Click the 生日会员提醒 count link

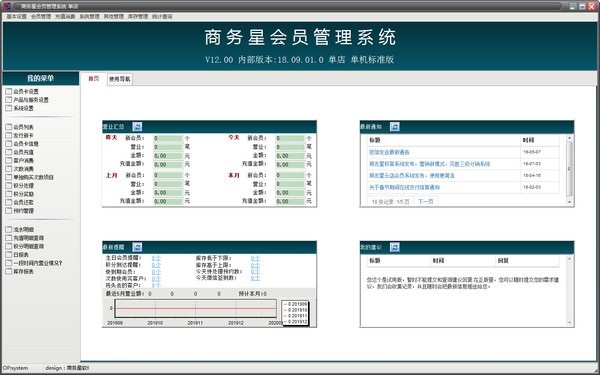click(156, 258)
